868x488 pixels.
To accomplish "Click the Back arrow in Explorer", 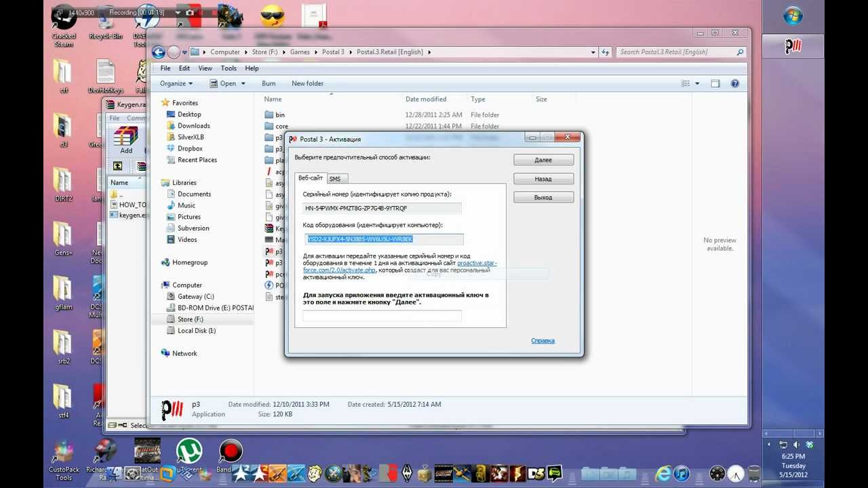I will 159,52.
